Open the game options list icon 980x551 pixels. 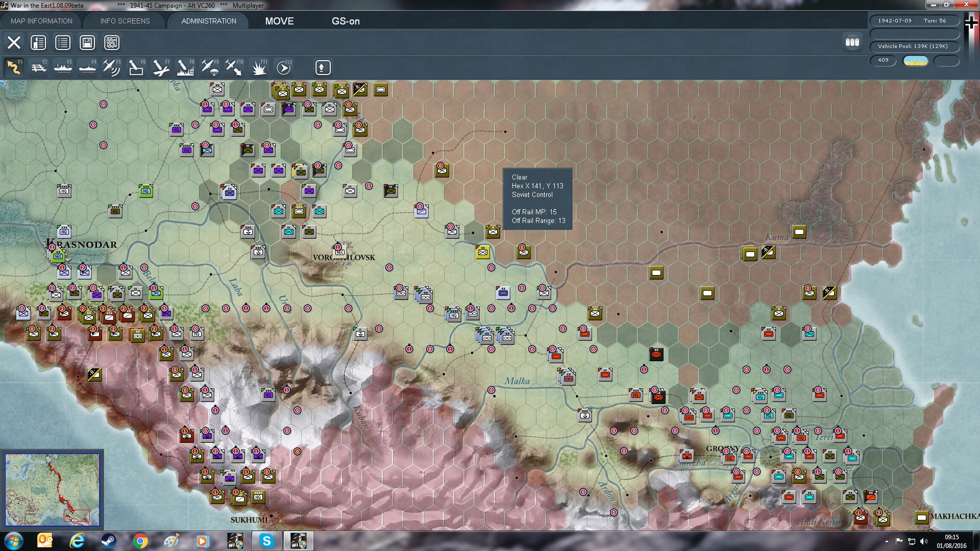coord(63,42)
